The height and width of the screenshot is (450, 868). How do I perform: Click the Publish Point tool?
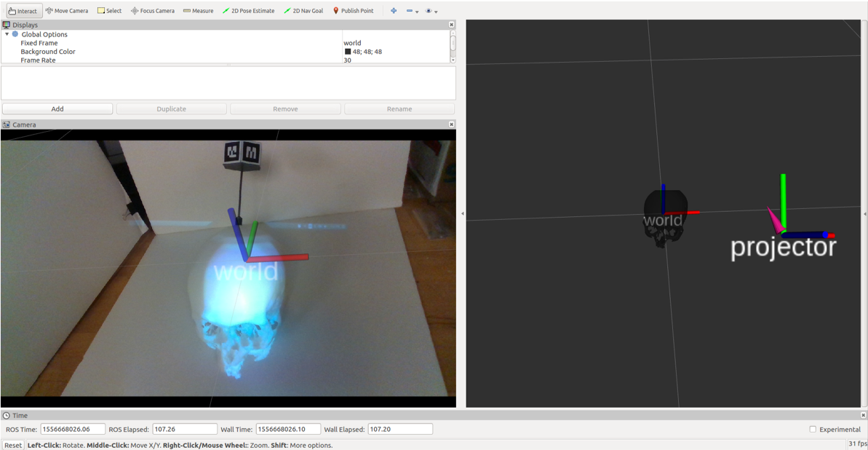(x=353, y=11)
